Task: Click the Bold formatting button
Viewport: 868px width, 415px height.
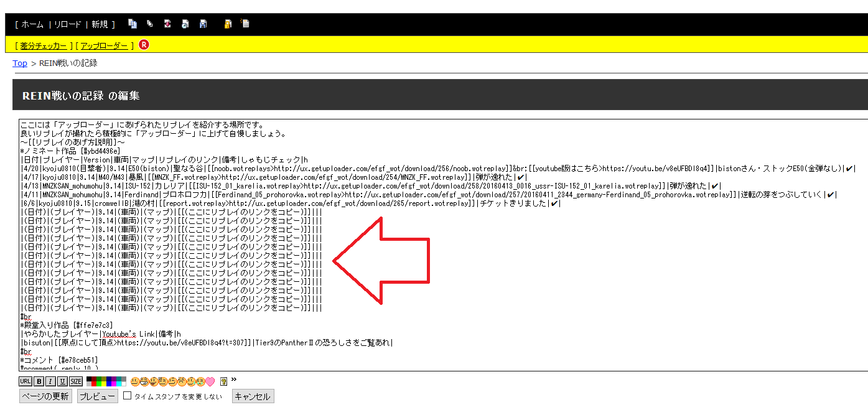Action: pyautogui.click(x=39, y=381)
